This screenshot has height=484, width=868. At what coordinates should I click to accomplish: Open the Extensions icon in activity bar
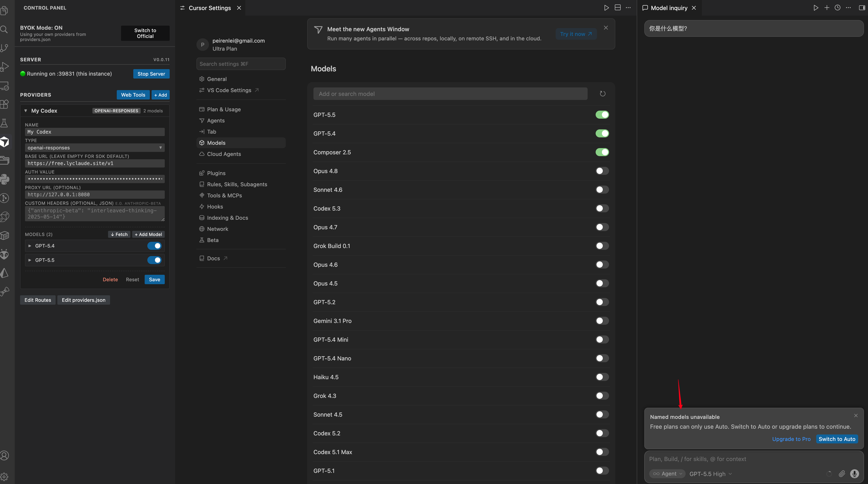point(5,104)
